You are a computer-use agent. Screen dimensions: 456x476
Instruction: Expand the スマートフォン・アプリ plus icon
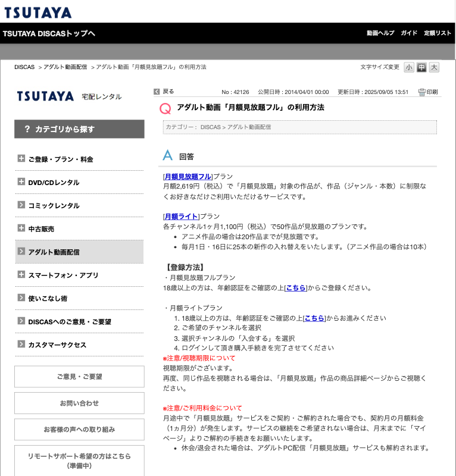coord(21,274)
